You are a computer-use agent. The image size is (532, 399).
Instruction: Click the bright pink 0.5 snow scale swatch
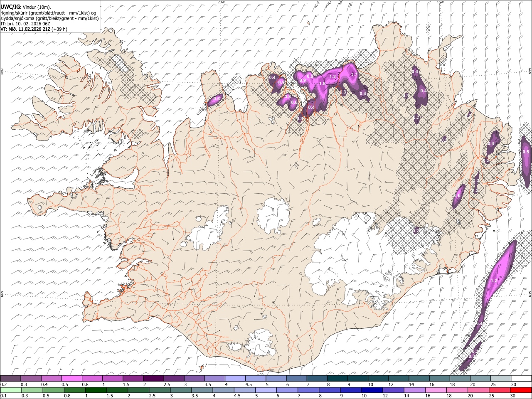coord(72,378)
